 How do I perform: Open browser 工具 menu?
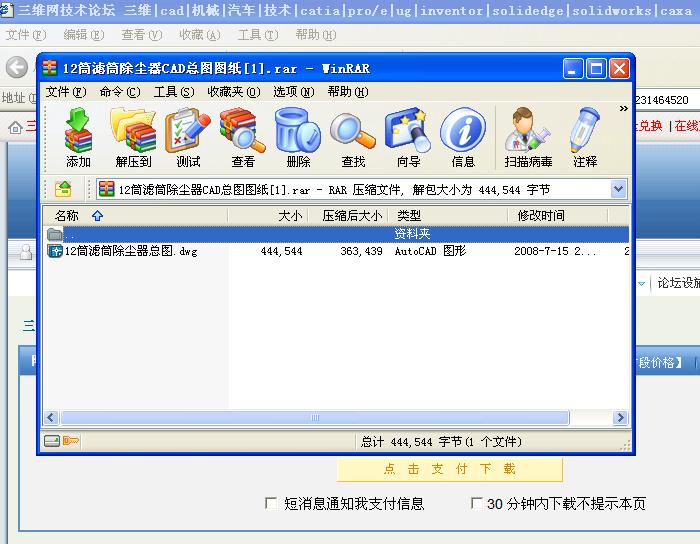click(x=258, y=35)
